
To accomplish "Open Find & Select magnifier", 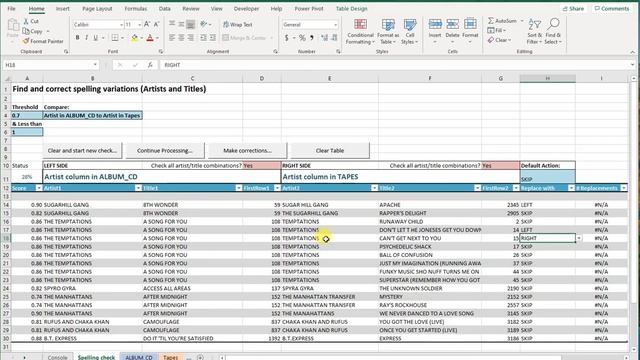I will 553,31.
